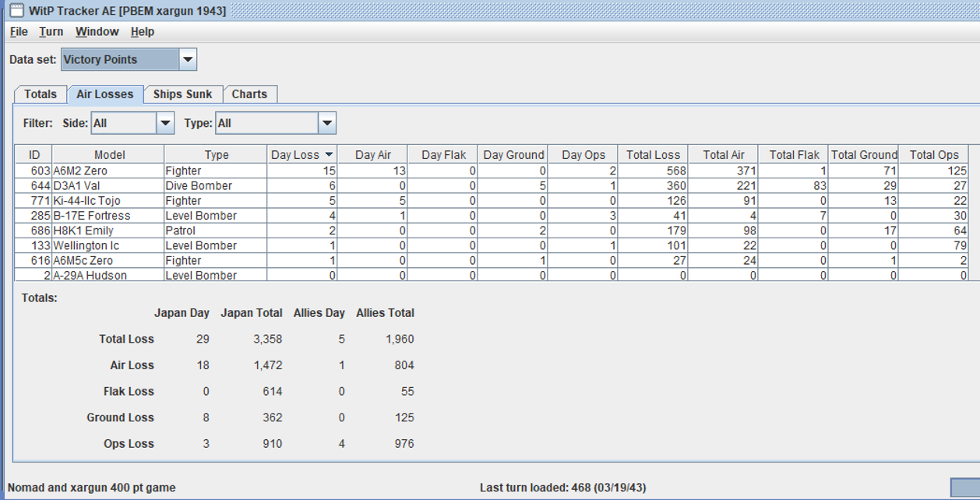Click the Nomad and xargun game status text
980x500 pixels.
pyautogui.click(x=92, y=488)
